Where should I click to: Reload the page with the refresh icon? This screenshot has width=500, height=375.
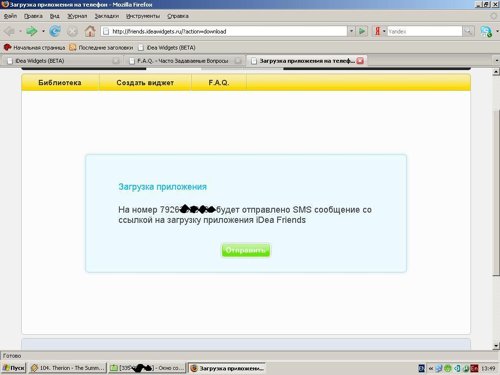(x=55, y=32)
